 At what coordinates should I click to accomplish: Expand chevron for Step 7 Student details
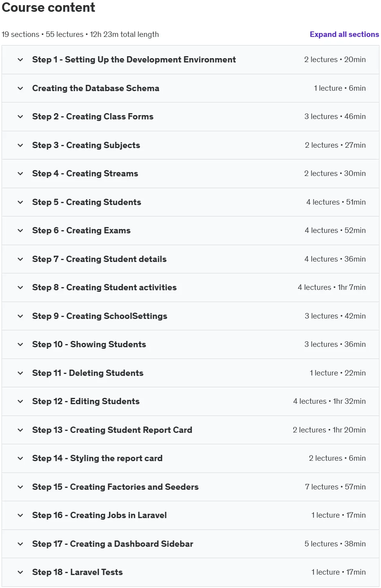tap(20, 259)
